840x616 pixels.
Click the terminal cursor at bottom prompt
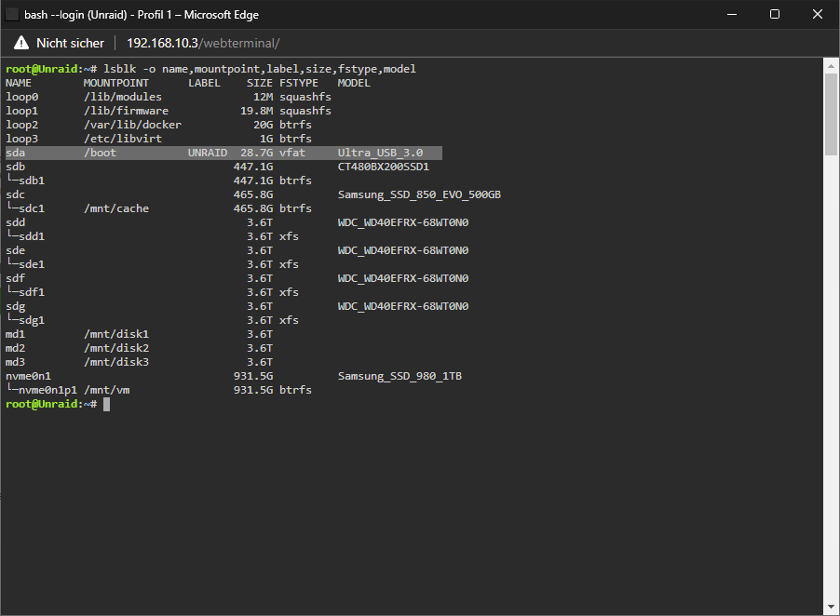pyautogui.click(x=106, y=404)
